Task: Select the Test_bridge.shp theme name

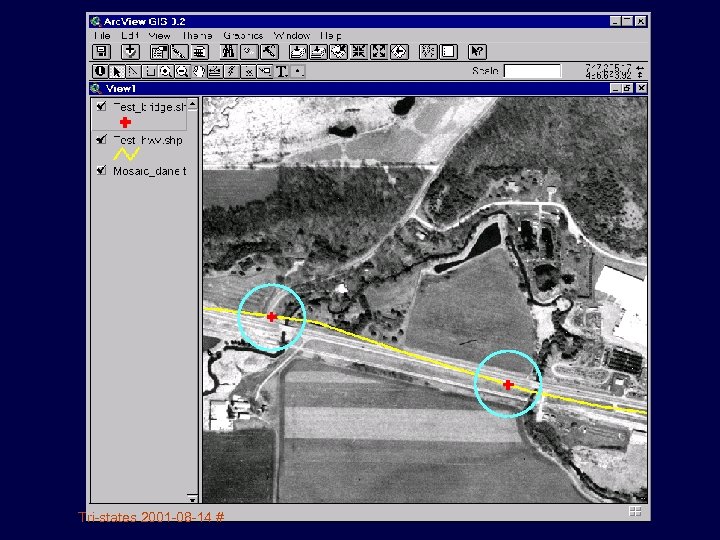Action: (x=150, y=107)
